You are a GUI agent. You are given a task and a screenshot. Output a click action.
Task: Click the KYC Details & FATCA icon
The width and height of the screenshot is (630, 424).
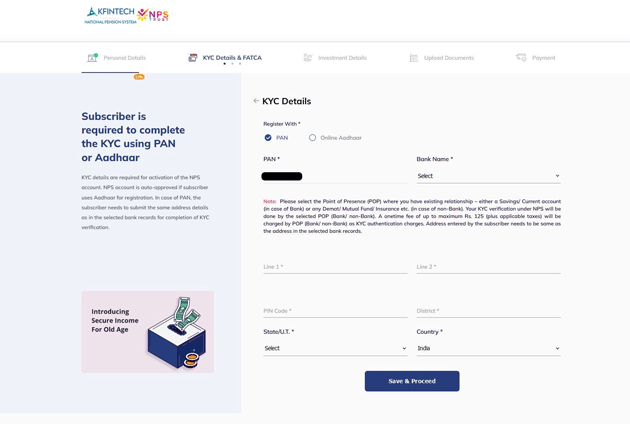(x=193, y=58)
